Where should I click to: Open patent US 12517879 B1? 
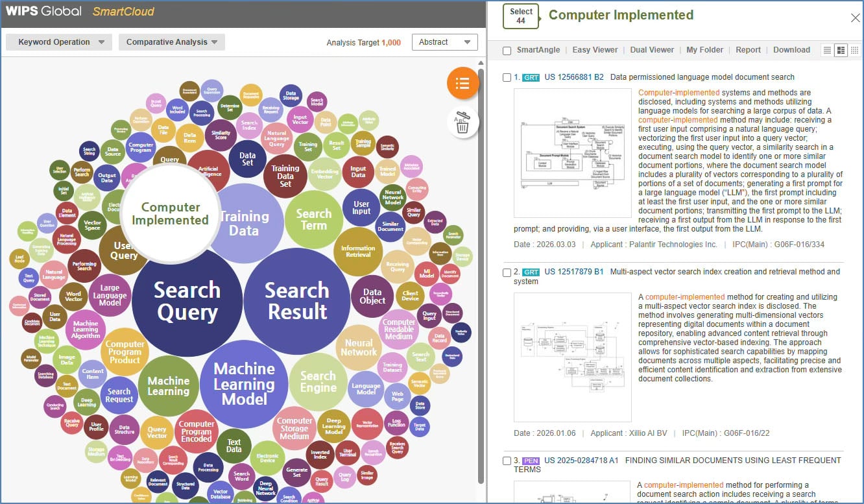pyautogui.click(x=574, y=272)
